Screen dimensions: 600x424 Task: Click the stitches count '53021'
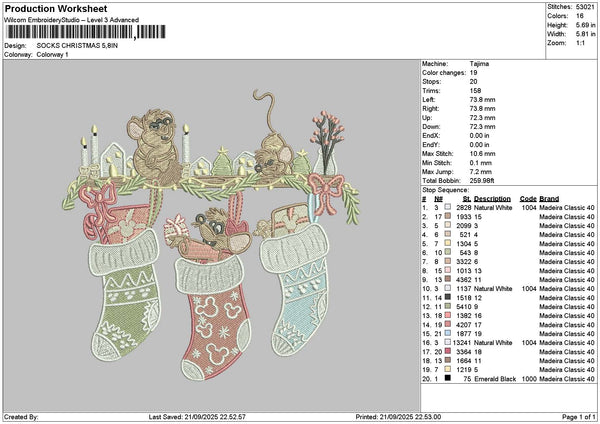click(x=585, y=7)
